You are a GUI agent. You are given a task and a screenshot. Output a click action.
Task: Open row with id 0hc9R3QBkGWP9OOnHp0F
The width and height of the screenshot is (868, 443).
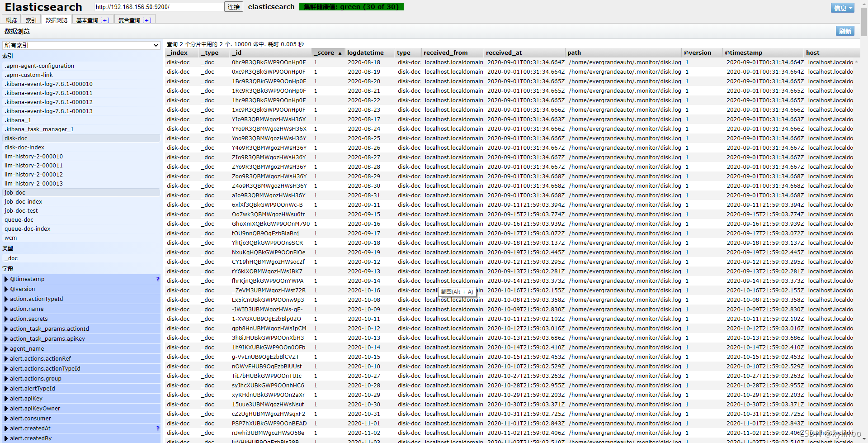(x=509, y=62)
